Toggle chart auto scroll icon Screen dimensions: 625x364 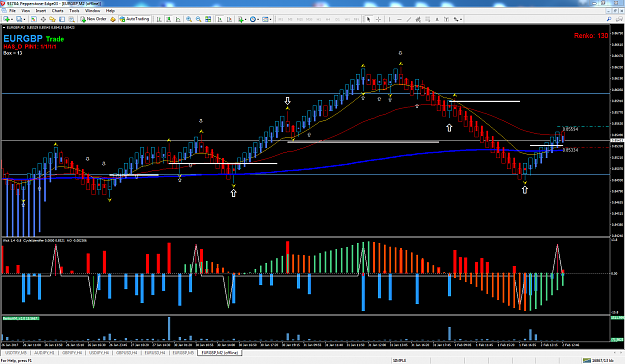220,19
